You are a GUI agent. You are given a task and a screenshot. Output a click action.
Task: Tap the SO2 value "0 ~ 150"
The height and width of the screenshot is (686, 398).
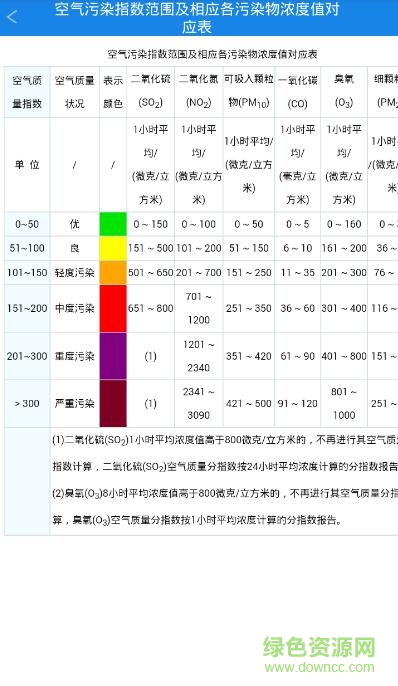pos(150,224)
